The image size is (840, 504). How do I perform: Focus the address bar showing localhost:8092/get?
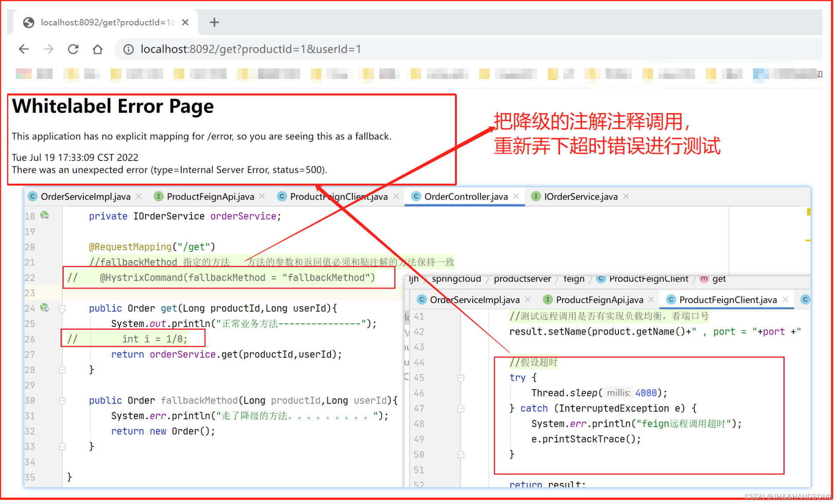(467, 49)
